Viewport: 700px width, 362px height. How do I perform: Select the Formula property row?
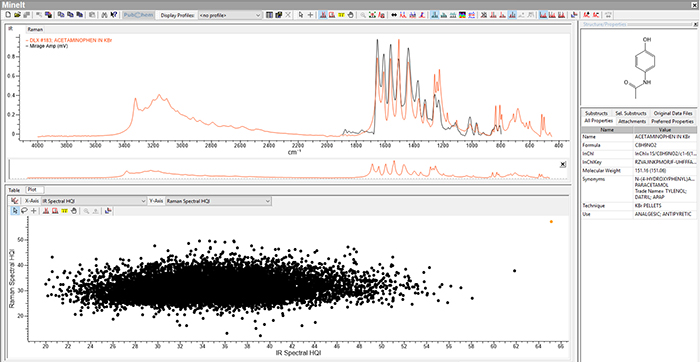coord(639,146)
